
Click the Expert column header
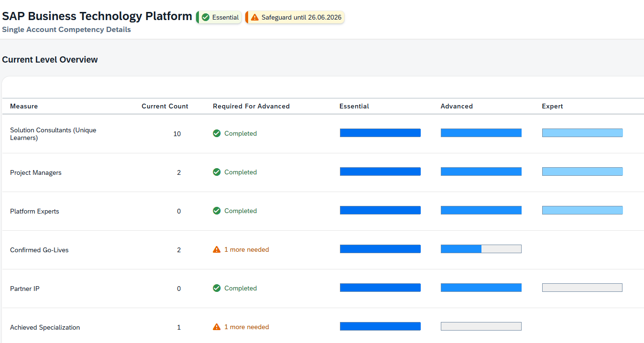click(552, 106)
